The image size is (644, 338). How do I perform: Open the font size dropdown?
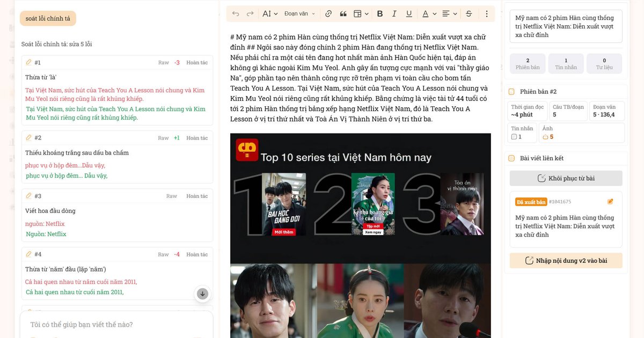[269, 14]
